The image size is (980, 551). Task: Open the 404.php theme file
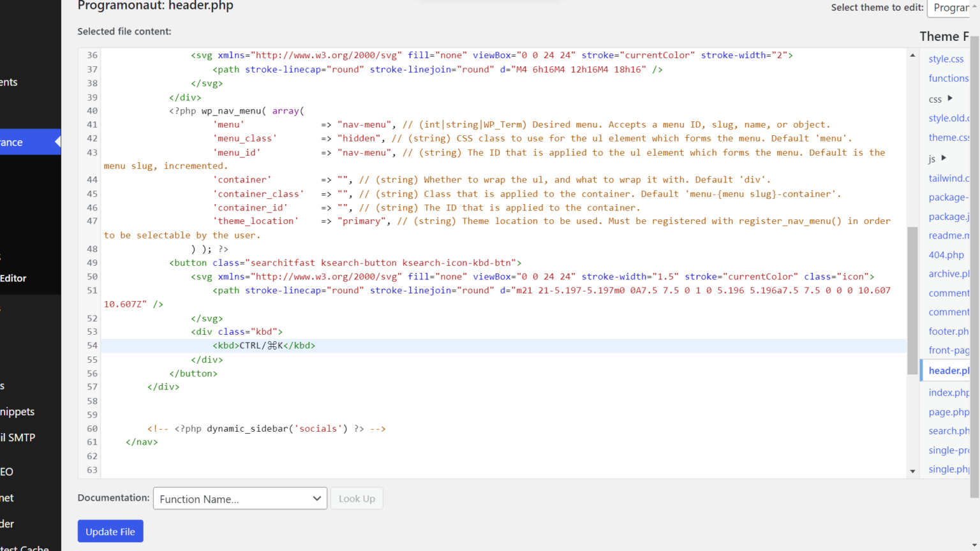(946, 254)
